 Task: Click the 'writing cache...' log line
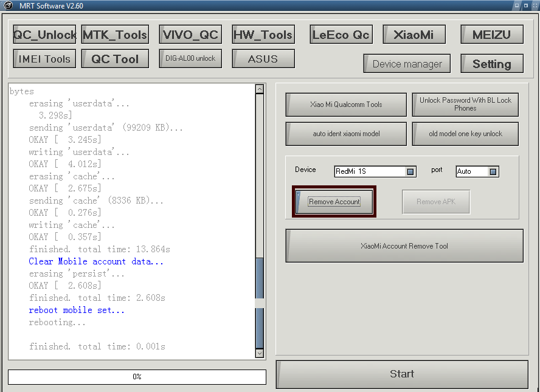click(72, 225)
